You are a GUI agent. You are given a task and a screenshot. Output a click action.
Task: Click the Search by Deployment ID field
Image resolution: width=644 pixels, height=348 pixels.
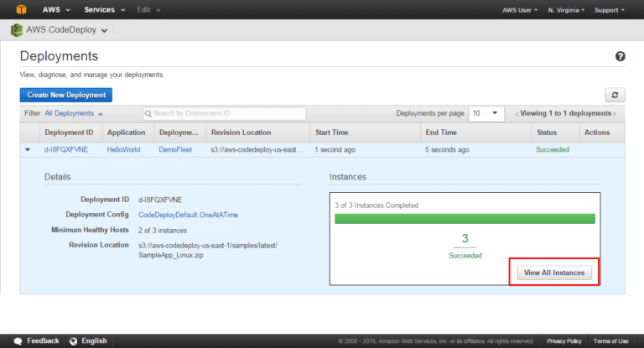(224, 113)
